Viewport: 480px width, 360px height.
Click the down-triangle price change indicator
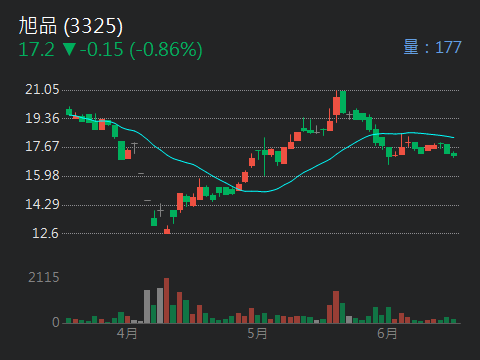click(x=69, y=49)
